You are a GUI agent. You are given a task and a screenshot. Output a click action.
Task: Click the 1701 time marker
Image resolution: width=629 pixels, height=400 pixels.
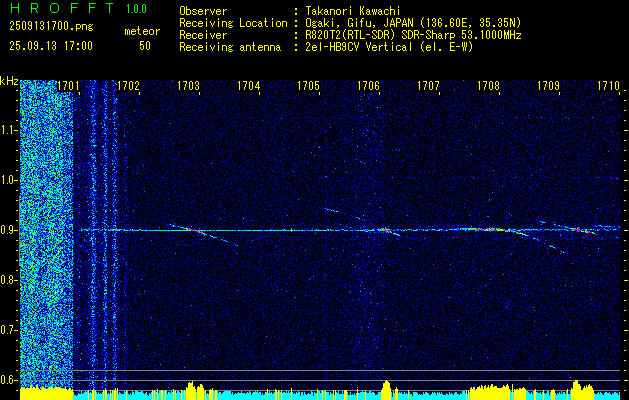68,86
